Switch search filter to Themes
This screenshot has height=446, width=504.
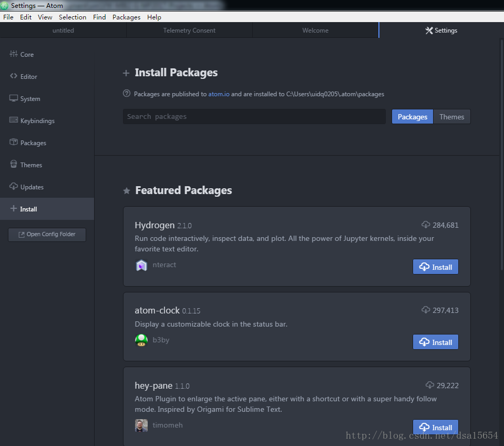tap(451, 117)
